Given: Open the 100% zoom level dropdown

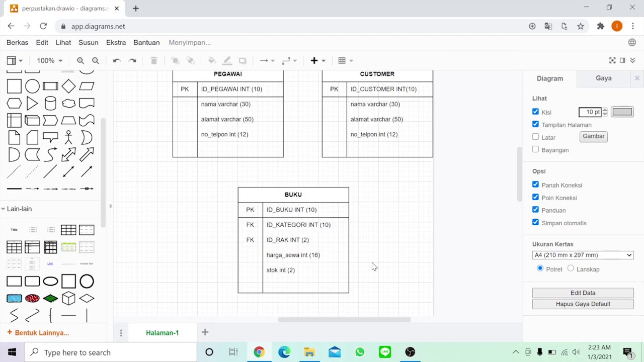Looking at the screenshot, I should 49,61.
